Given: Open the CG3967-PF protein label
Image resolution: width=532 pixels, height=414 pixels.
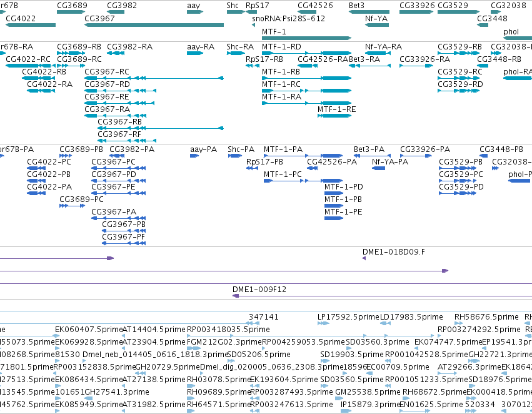Looking at the screenshot, I should [x=124, y=237].
